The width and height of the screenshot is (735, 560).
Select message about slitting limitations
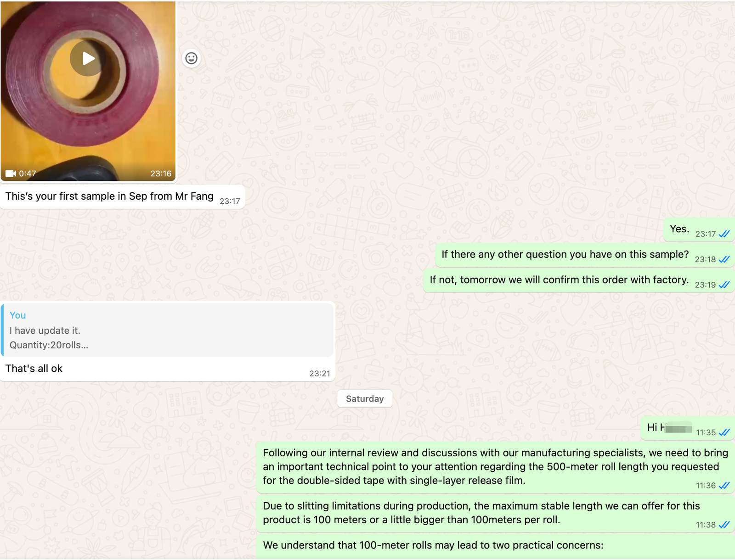click(x=495, y=513)
